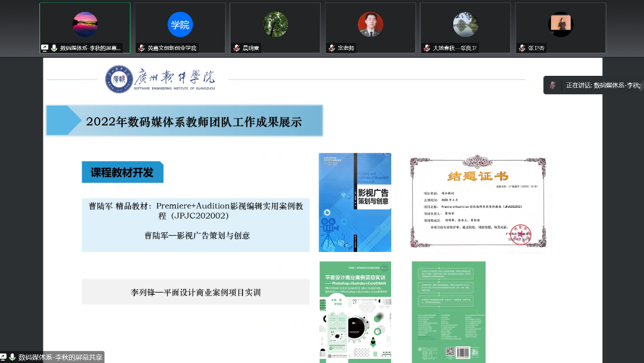Select 张卫秀's participant video tile
The height and width of the screenshot is (363, 644).
tap(560, 24)
